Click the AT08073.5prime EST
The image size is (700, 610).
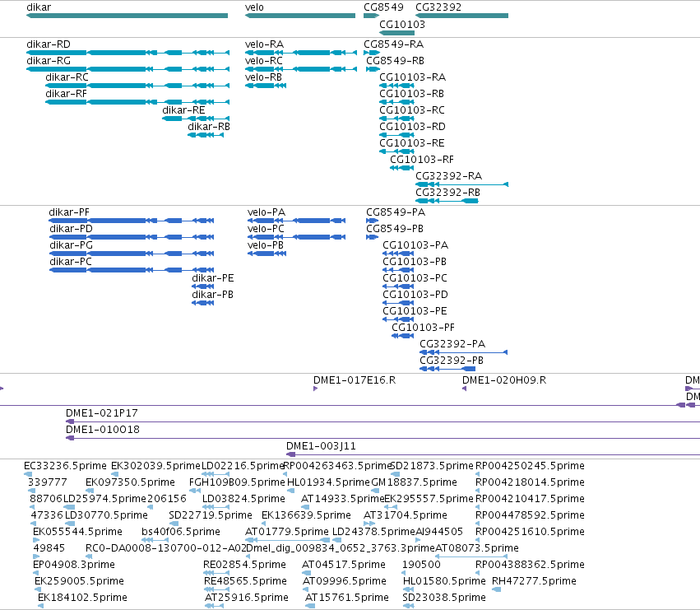tap(471, 556)
